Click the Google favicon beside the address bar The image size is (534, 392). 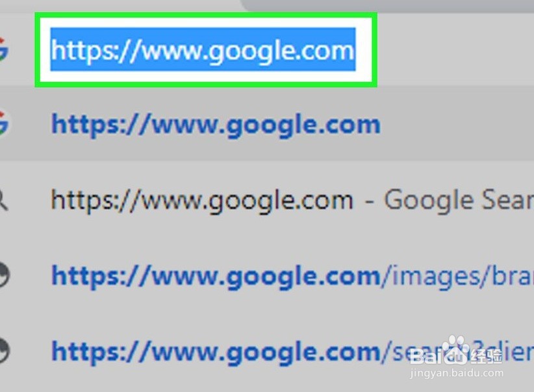[x=3, y=49]
